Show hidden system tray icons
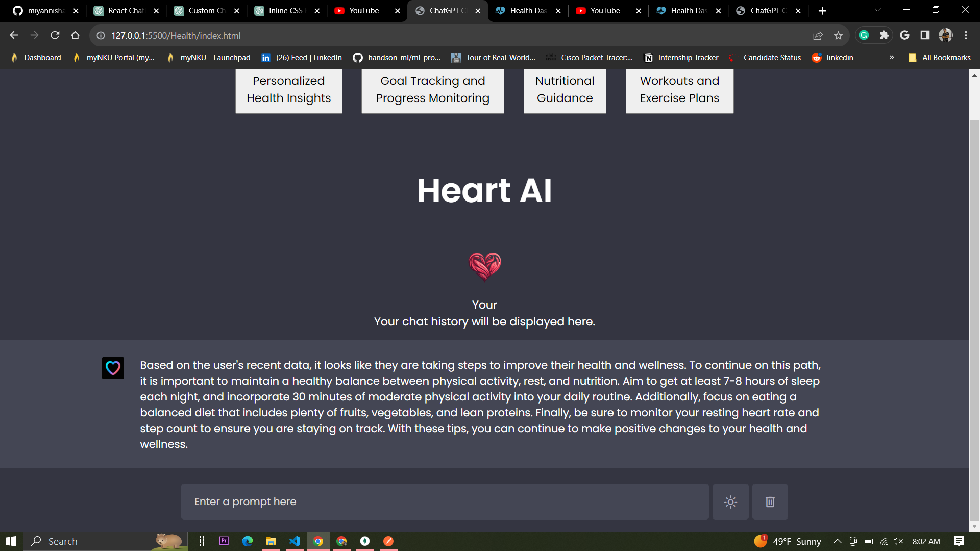The image size is (980, 551). click(x=837, y=541)
